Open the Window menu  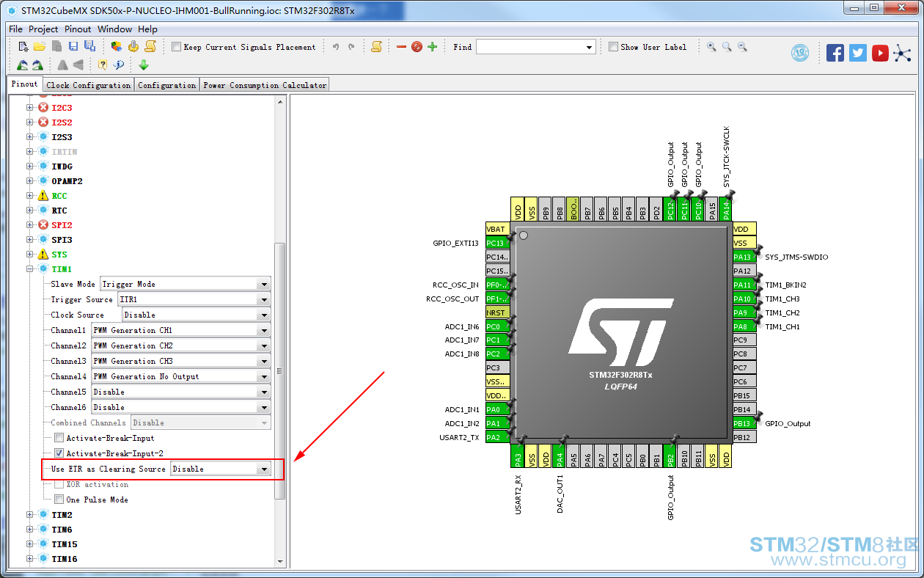[115, 29]
